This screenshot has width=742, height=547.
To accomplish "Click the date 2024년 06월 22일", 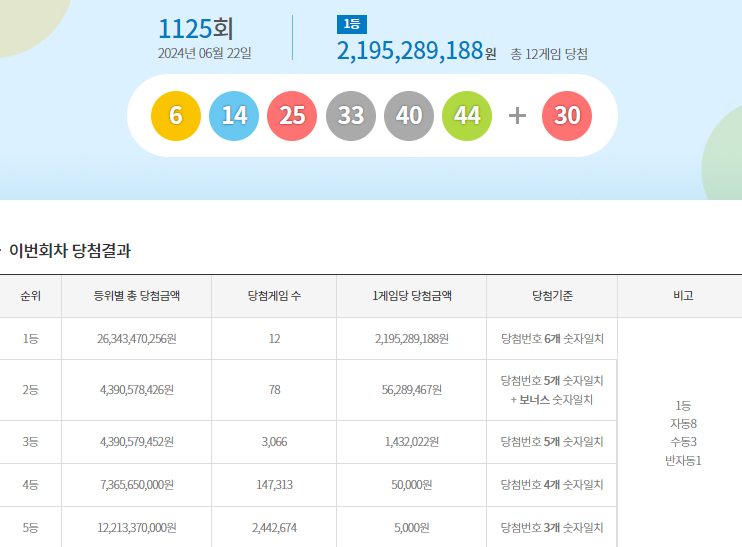I will coord(204,53).
